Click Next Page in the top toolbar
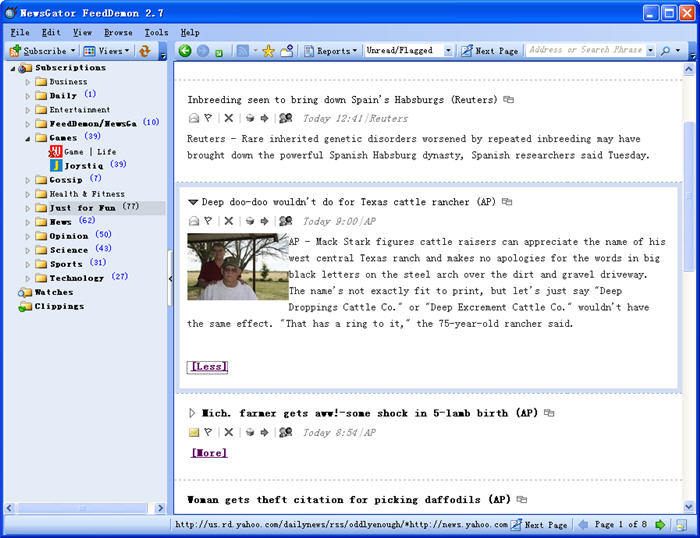The width and height of the screenshot is (700, 538). click(x=489, y=51)
